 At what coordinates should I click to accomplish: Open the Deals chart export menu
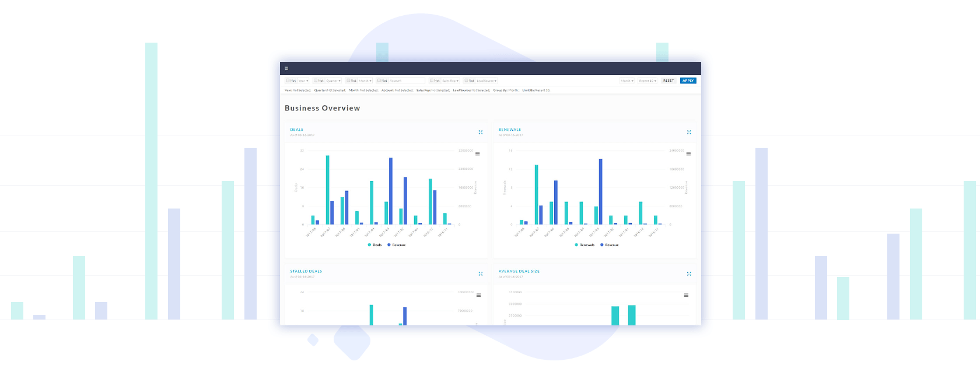[x=477, y=154]
